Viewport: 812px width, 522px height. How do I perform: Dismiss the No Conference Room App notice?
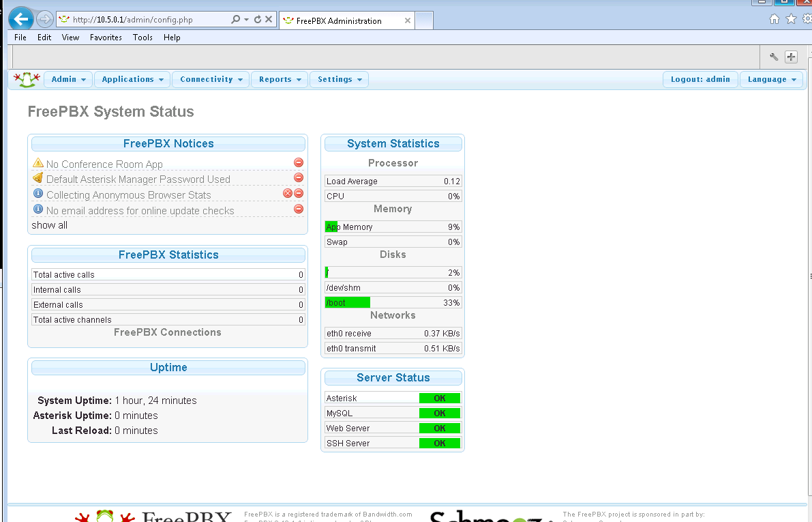point(298,162)
